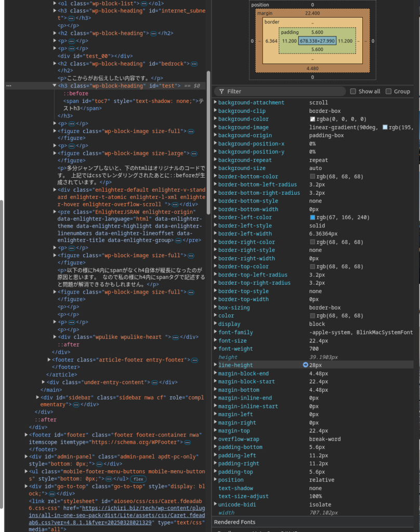The image size is (420, 532).
Task: Select the ::before pseudo-element row
Action: tap(76, 94)
